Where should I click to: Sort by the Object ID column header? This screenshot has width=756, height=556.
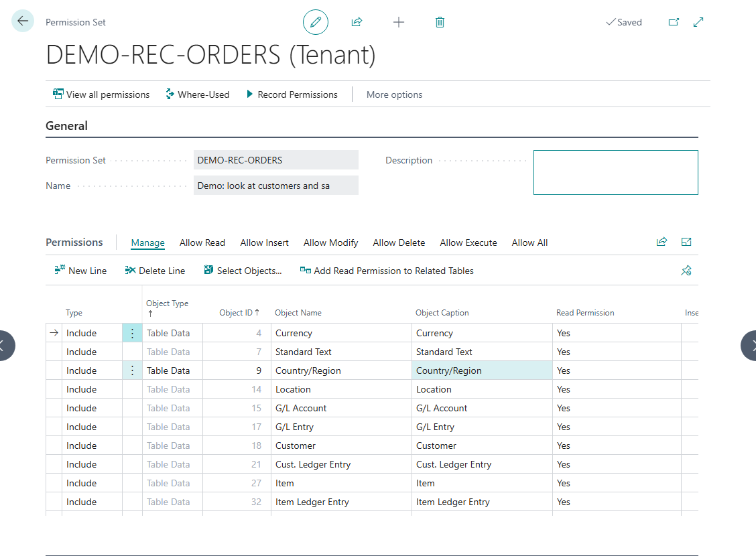pyautogui.click(x=239, y=313)
